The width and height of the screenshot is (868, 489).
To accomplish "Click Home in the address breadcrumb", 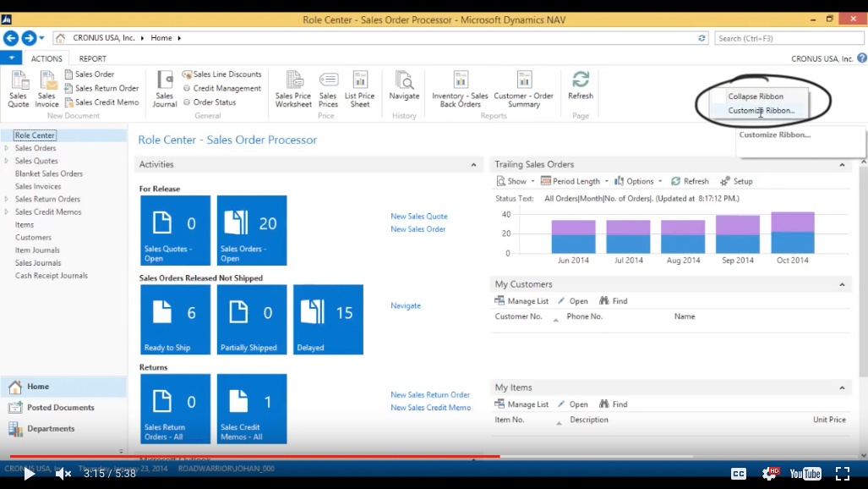I will click(161, 38).
